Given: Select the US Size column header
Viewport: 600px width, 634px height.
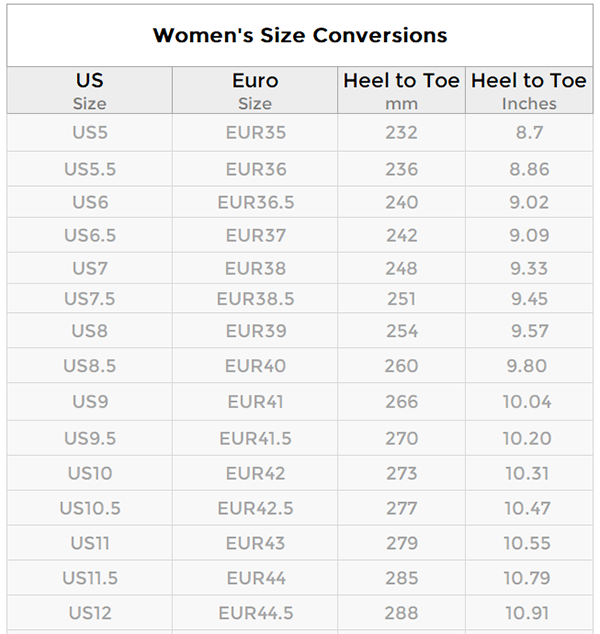Looking at the screenshot, I should (x=90, y=90).
